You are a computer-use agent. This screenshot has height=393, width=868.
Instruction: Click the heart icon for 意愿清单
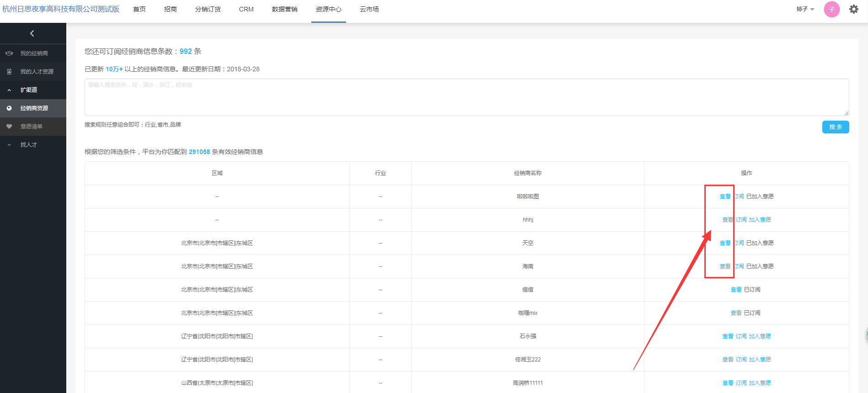point(9,127)
